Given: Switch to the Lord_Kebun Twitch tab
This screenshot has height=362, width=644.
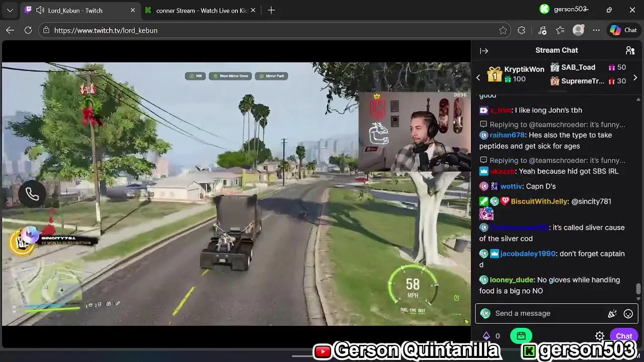Looking at the screenshot, I should (x=79, y=10).
